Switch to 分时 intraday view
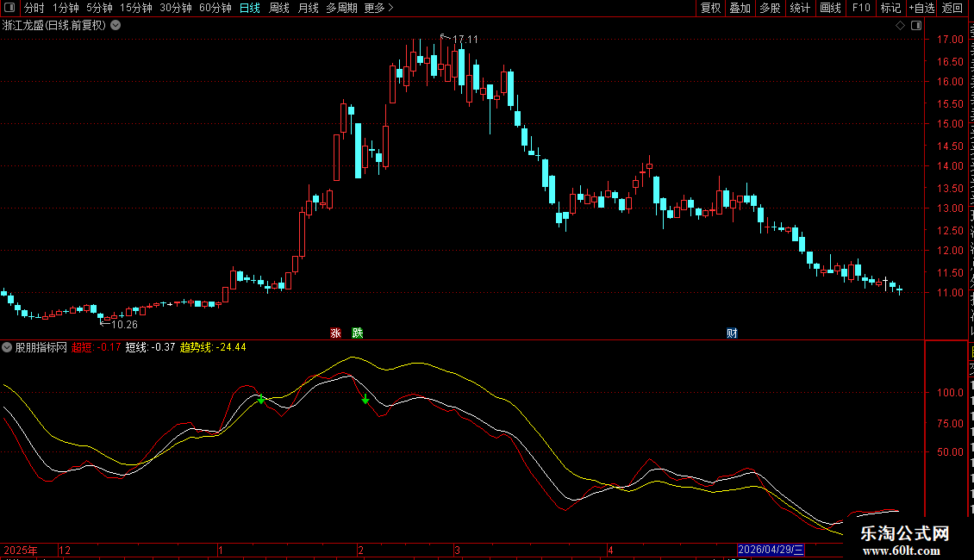This screenshot has width=974, height=560. (34, 8)
